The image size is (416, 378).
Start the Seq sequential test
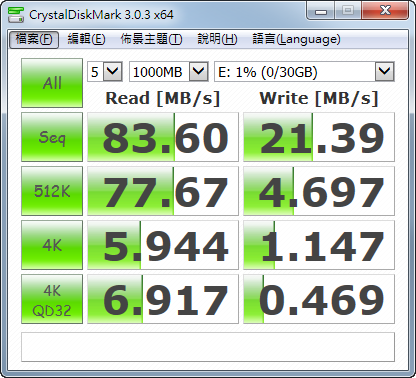tap(52, 137)
